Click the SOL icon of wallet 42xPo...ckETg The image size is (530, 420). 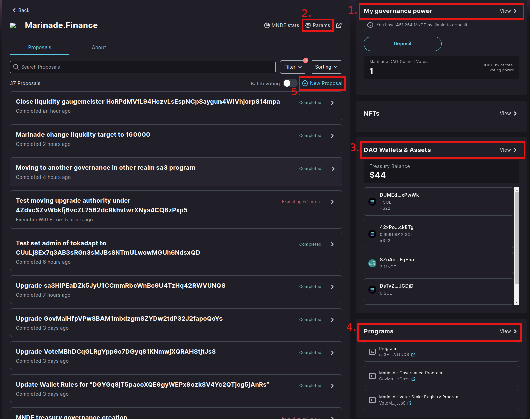tap(372, 234)
